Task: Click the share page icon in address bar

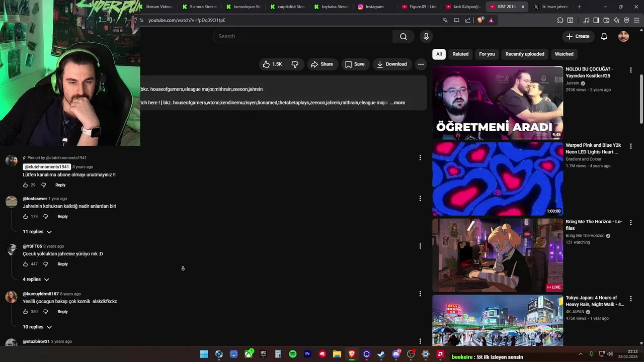Action: point(468,20)
